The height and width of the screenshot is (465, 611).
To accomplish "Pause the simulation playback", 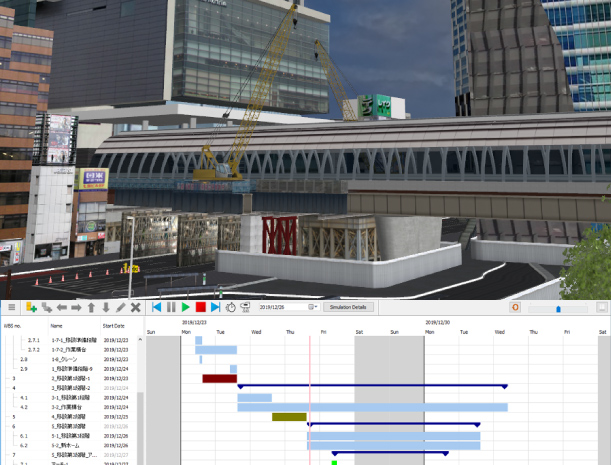I will point(171,307).
